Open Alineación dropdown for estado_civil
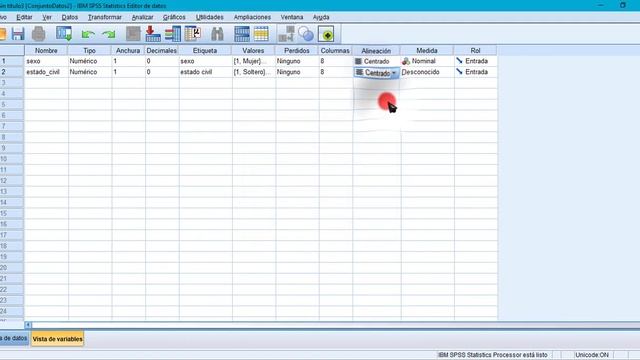The height and width of the screenshot is (360, 640). (394, 73)
